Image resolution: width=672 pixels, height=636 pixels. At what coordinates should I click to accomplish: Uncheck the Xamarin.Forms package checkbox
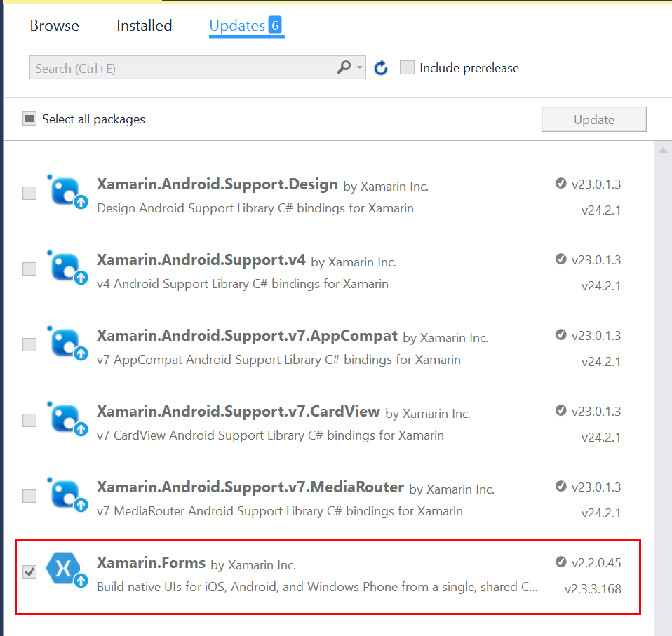pos(29,571)
